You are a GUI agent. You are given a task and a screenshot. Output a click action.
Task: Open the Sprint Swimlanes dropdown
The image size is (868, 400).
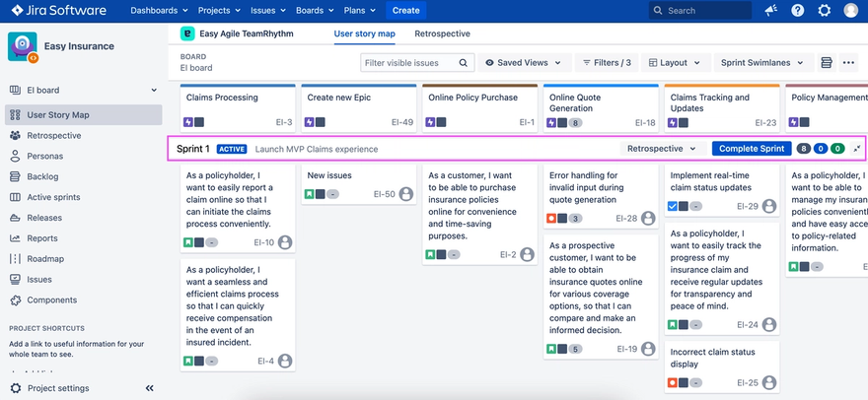[x=763, y=62]
